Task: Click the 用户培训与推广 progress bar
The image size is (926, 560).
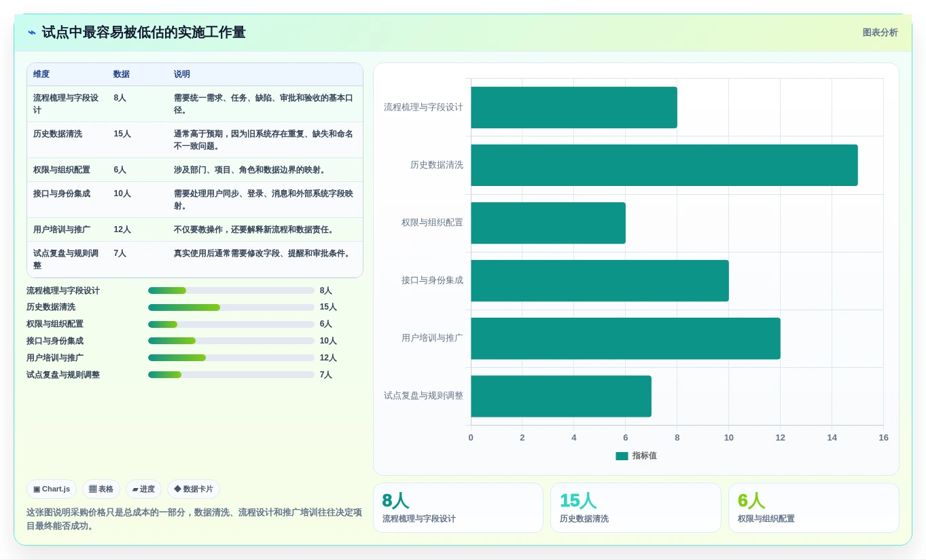Action: (231, 358)
